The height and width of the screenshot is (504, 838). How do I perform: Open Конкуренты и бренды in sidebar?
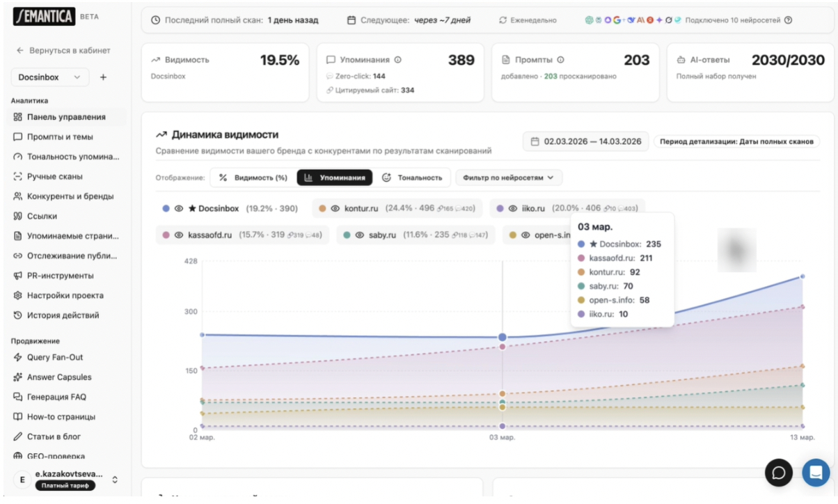70,196
